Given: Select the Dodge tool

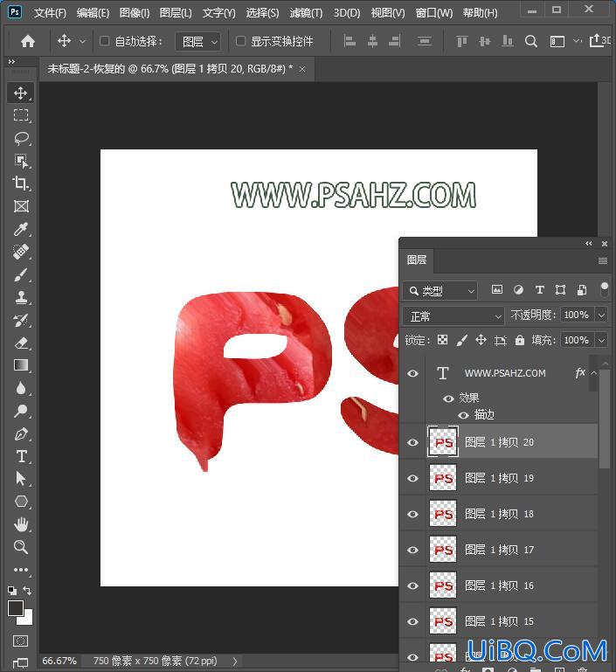Looking at the screenshot, I should (21, 411).
